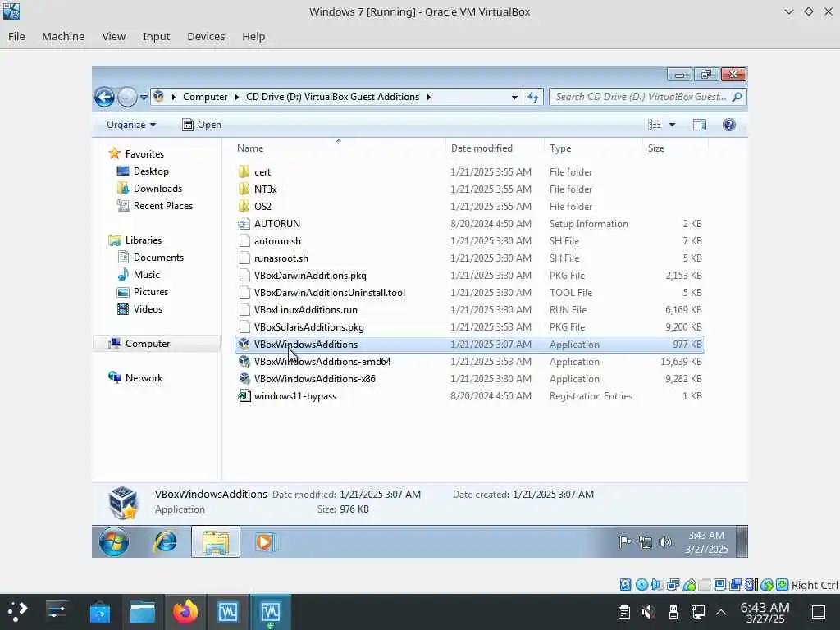
Task: Launch Internet Explorer from Windows 7 taskbar
Action: 166,542
